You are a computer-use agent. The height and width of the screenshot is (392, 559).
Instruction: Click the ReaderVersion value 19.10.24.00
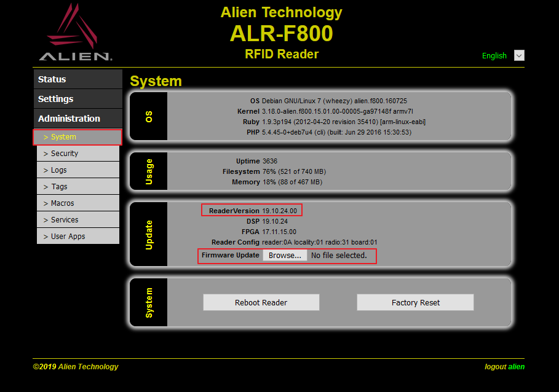279,211
